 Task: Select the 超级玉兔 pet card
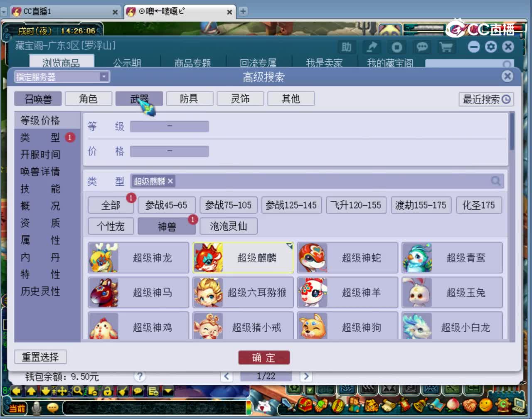pyautogui.click(x=452, y=293)
